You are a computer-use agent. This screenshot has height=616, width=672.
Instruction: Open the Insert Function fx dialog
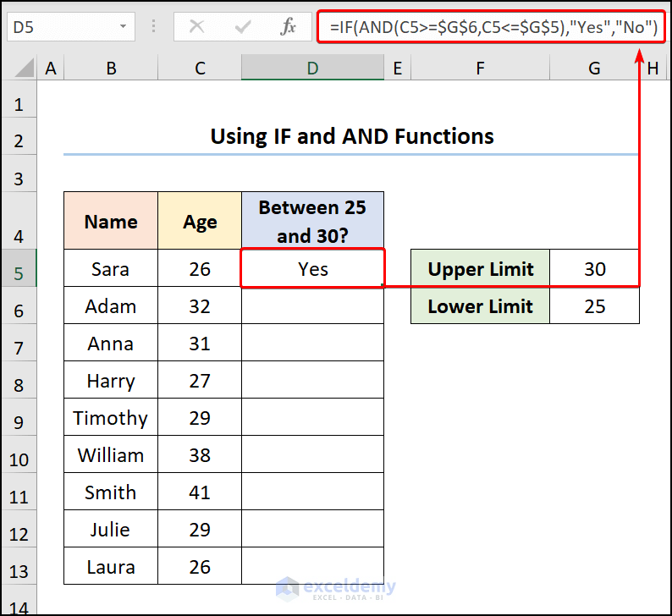coord(288,26)
